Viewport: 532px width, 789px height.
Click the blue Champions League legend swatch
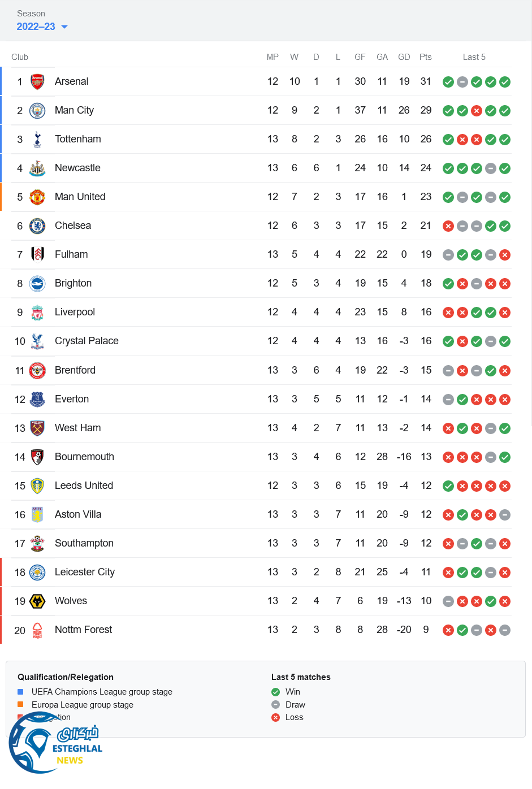coord(20,692)
